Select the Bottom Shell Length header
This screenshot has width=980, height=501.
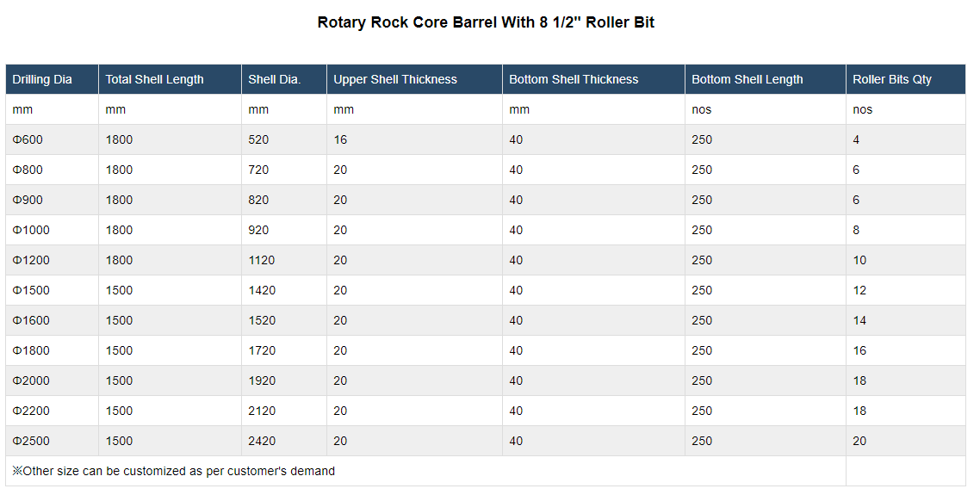click(766, 79)
